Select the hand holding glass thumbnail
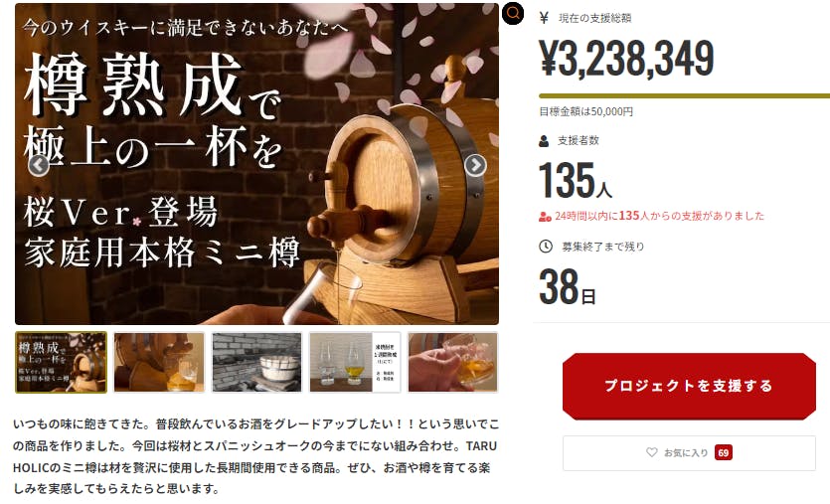Screen dimensions: 830x504 (452, 363)
